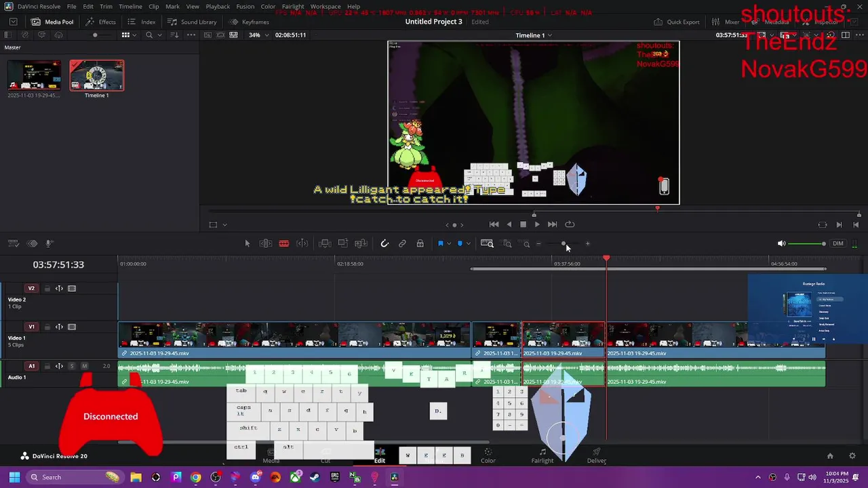The width and height of the screenshot is (868, 488).
Task: Open the Home project manager icon
Action: click(830, 456)
